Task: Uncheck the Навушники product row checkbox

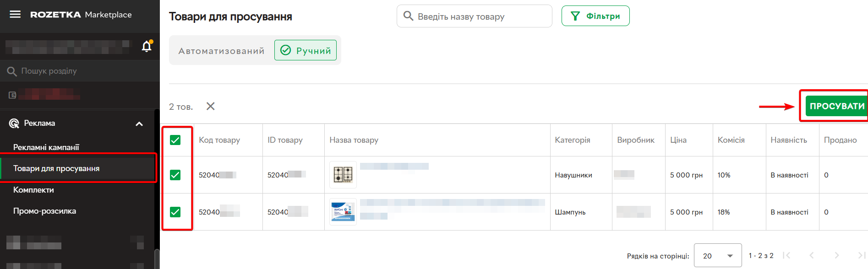Action: click(175, 175)
